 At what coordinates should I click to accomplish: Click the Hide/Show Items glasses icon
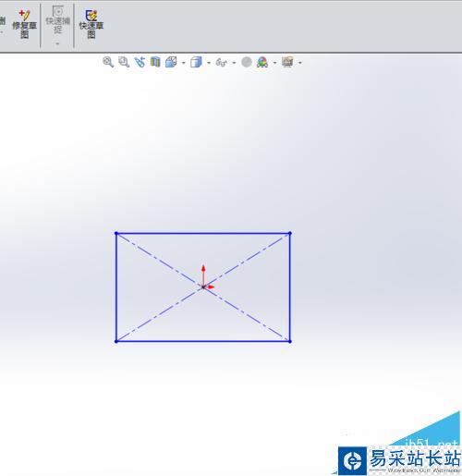click(x=222, y=62)
